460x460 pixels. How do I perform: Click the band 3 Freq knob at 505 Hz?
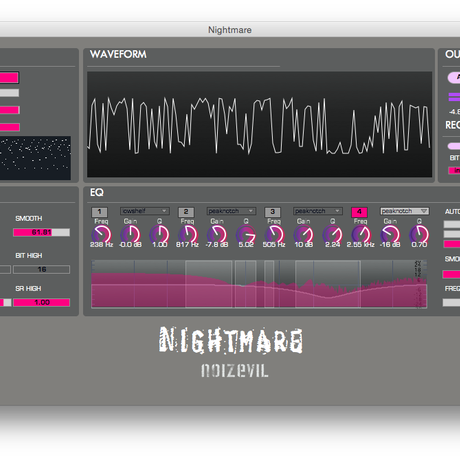[x=274, y=234]
